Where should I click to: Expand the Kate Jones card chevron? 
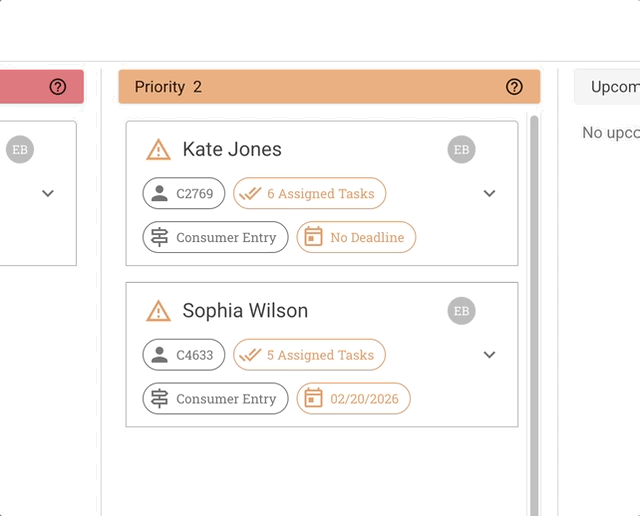pyautogui.click(x=489, y=194)
